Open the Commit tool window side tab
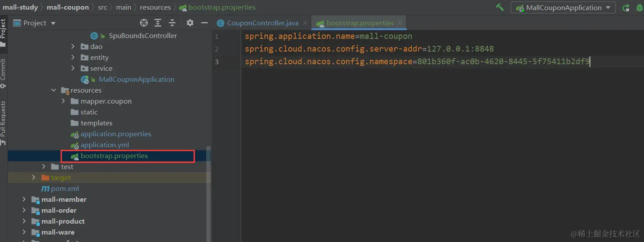Viewport: 644px width, 242px height. tap(3, 73)
